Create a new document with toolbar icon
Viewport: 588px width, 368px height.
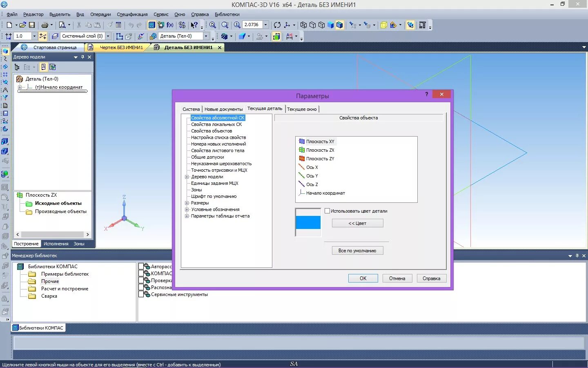point(9,25)
